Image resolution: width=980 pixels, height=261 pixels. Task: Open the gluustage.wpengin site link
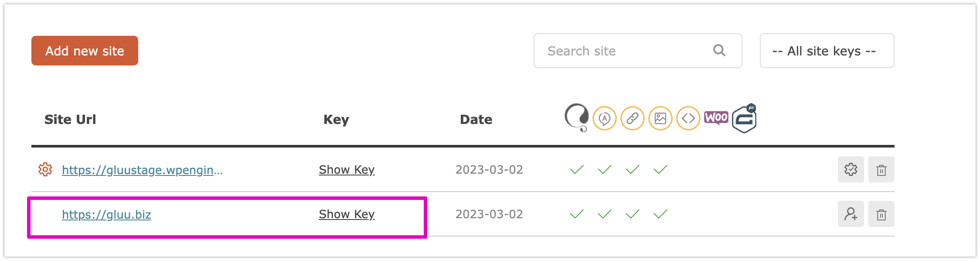[x=142, y=170]
